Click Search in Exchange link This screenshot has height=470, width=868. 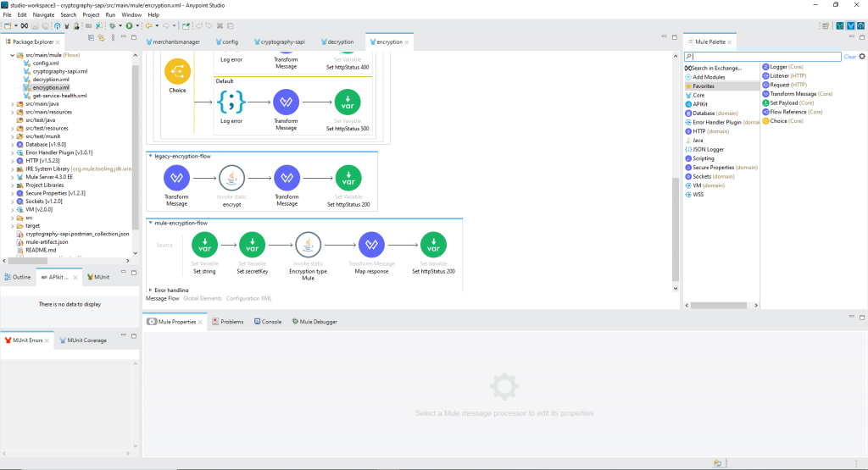(x=713, y=68)
